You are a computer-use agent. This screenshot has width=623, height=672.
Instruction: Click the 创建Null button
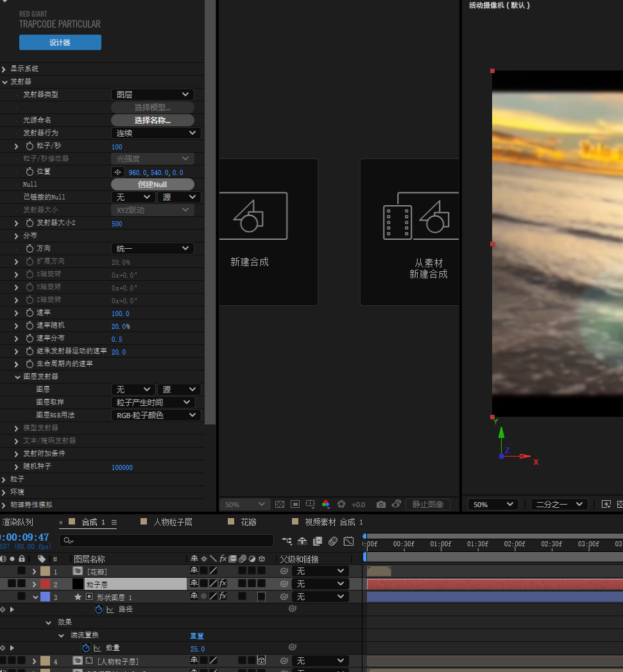pos(152,184)
